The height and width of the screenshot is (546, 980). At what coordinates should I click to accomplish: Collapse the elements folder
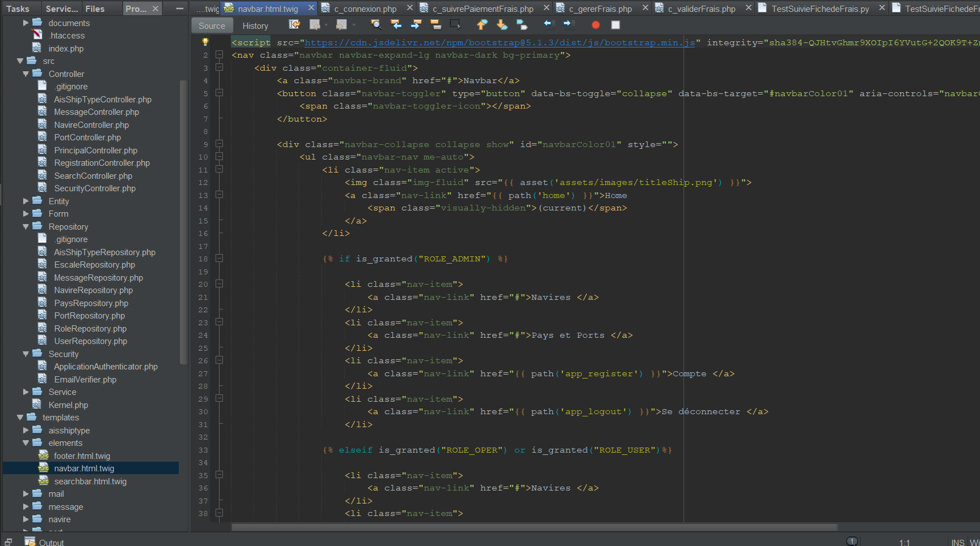(25, 443)
